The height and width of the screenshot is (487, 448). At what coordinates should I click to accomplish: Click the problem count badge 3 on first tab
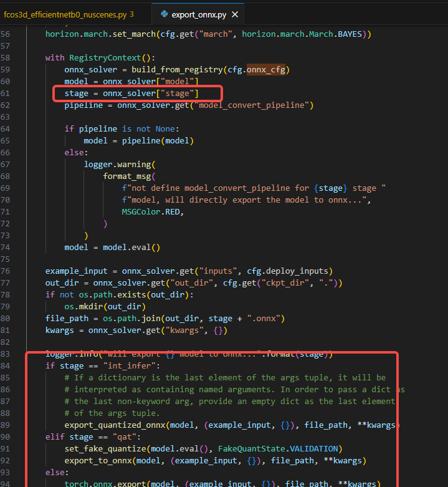point(131,14)
